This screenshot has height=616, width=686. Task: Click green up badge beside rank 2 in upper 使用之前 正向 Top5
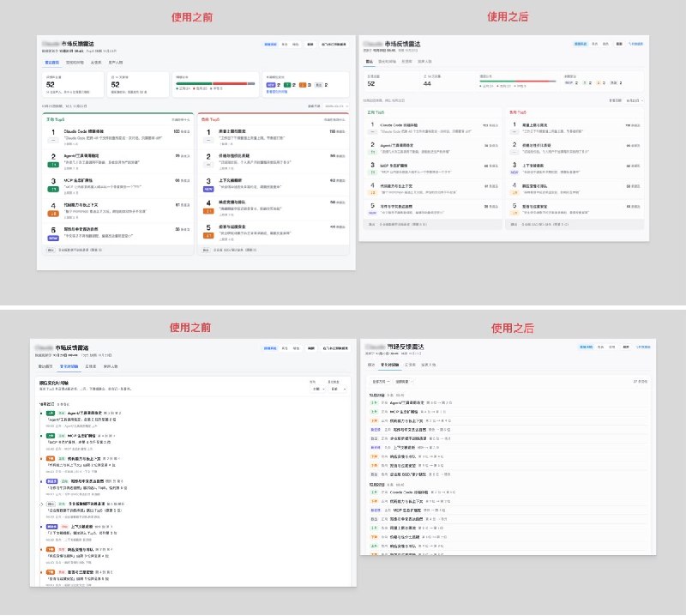pos(53,165)
